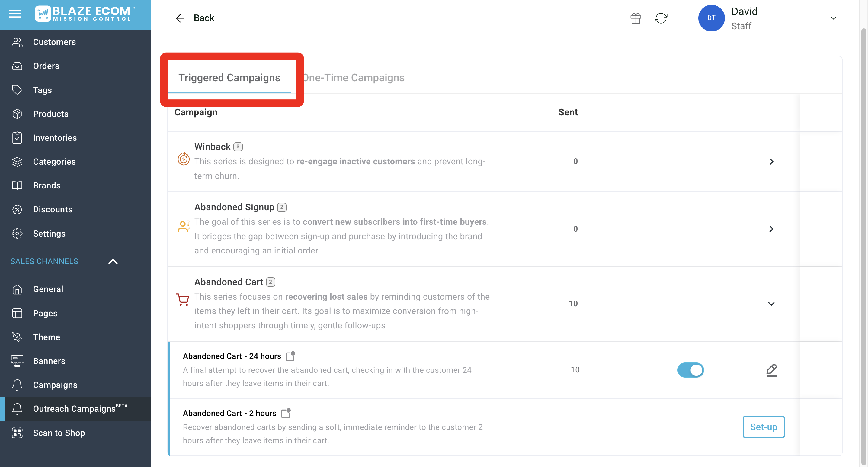This screenshot has width=868, height=467.
Task: Open the preview icon beside Abandoned Cart - 24 hours
Action: [x=290, y=356]
